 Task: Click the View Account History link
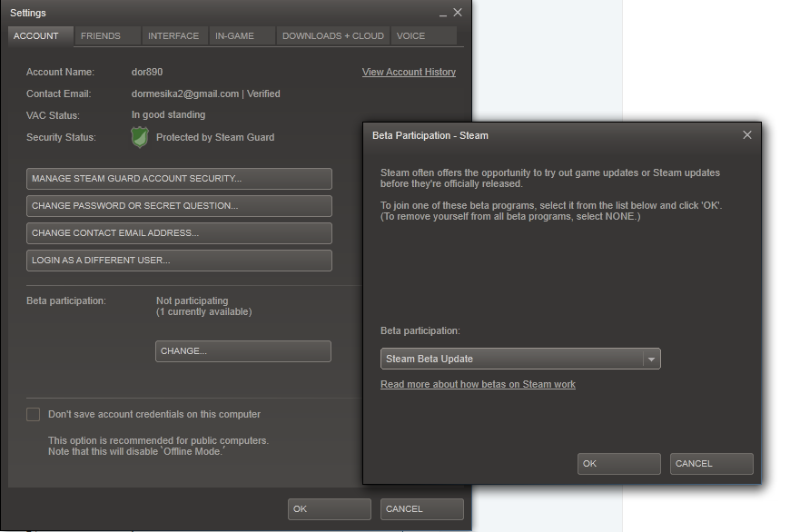click(x=409, y=72)
